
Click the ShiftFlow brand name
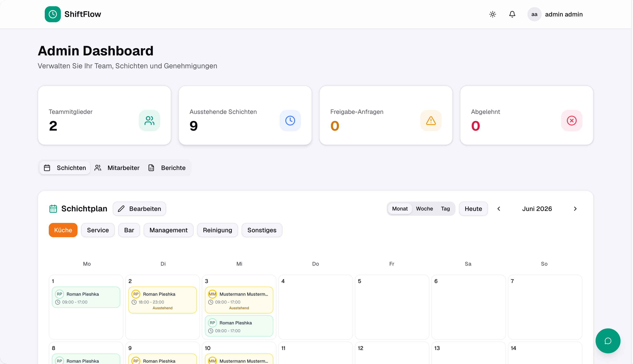coord(83,14)
